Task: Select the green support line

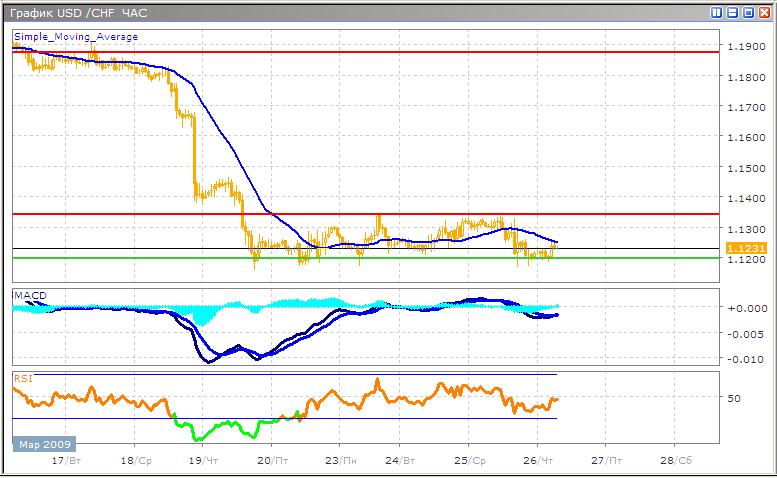Action: (x=400, y=258)
